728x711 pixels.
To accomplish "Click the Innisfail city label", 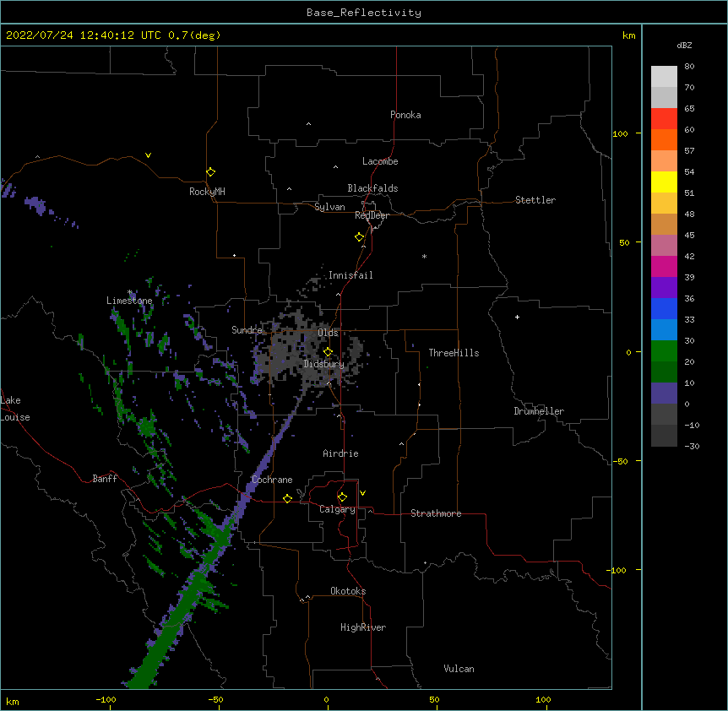I will pyautogui.click(x=350, y=275).
